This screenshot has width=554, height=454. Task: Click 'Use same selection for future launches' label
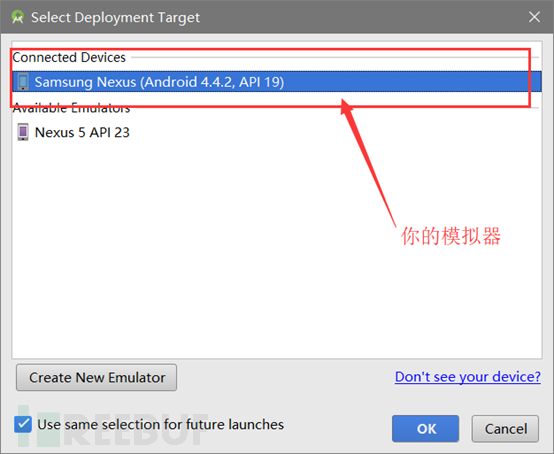[x=161, y=424]
